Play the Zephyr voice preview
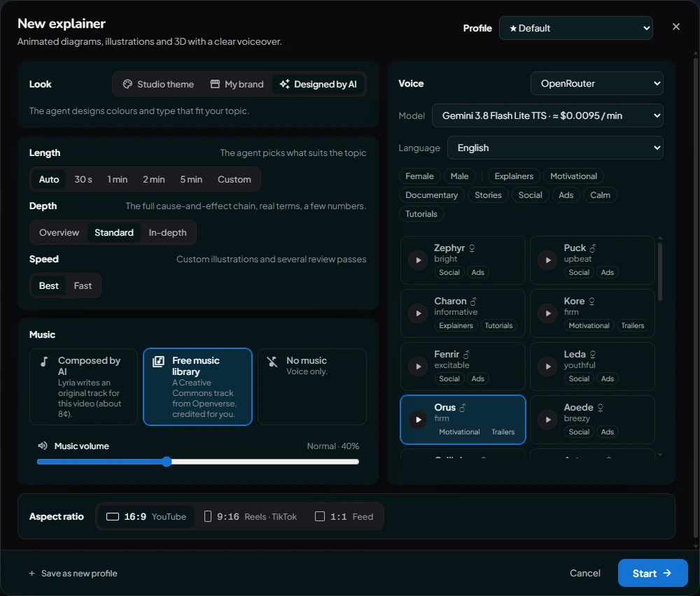700x596 pixels. (x=419, y=260)
